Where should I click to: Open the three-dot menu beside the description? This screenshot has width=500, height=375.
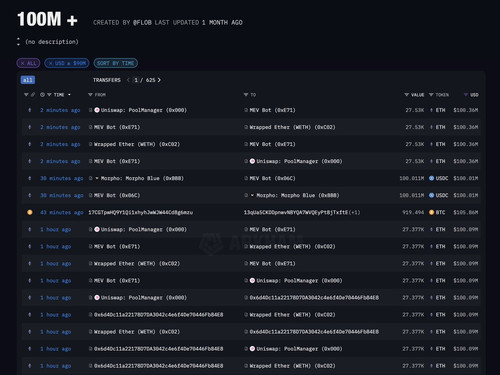click(x=18, y=42)
